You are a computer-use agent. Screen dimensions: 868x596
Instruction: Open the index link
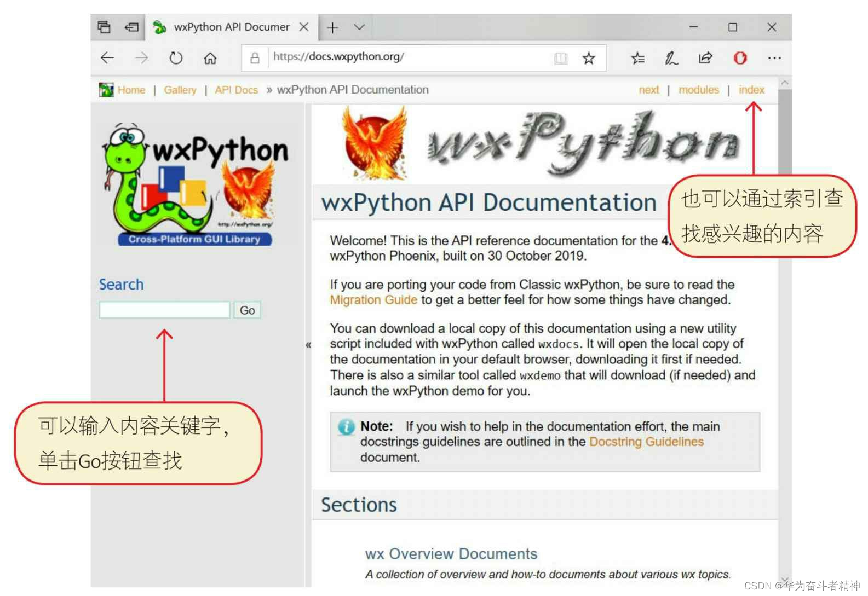(751, 90)
